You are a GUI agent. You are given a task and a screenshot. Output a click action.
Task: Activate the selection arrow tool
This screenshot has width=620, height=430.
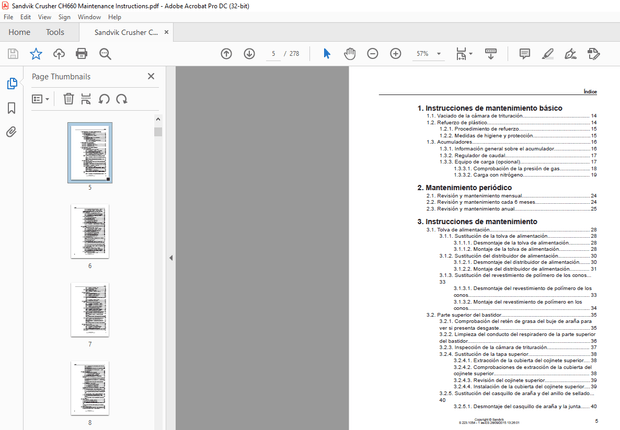327,53
